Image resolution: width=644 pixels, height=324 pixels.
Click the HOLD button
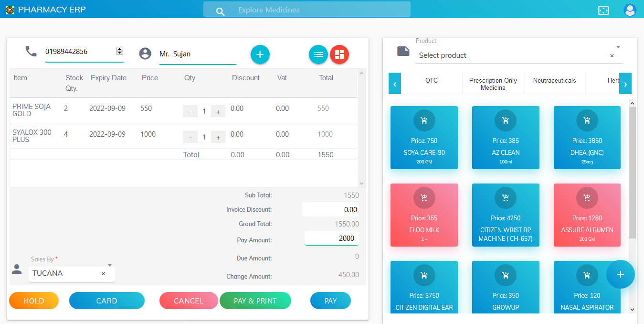(x=33, y=301)
